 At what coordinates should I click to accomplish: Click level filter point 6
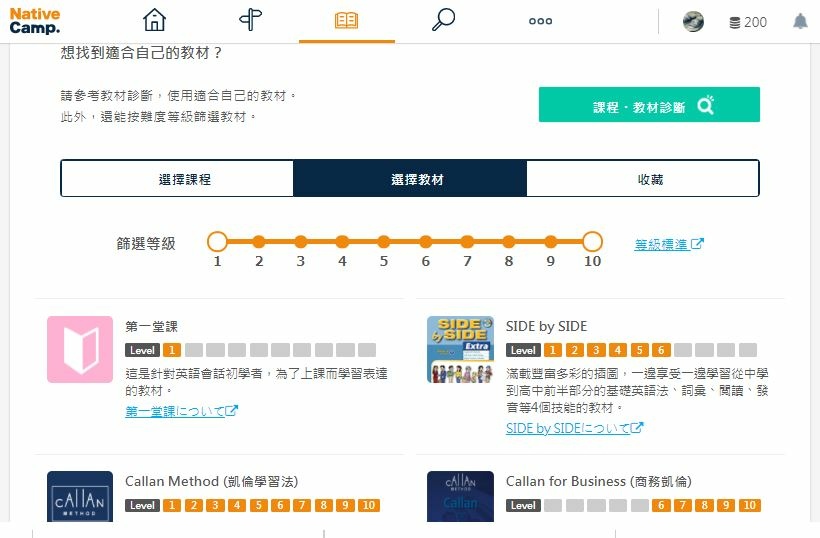(426, 242)
